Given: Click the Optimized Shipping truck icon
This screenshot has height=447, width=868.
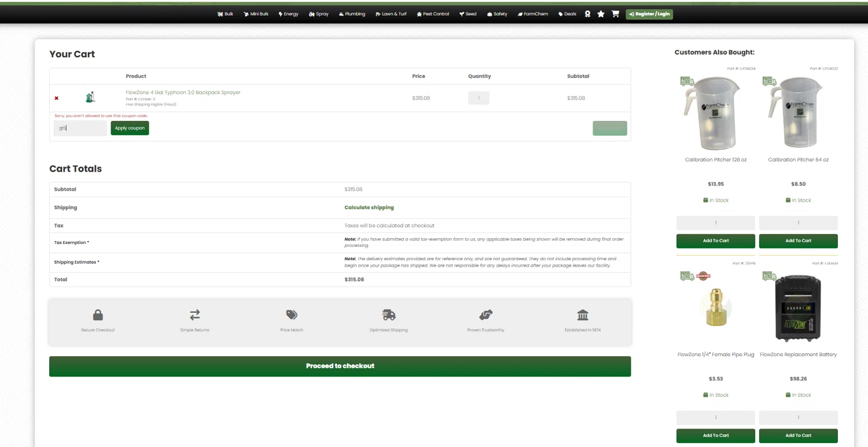Looking at the screenshot, I should tap(389, 315).
